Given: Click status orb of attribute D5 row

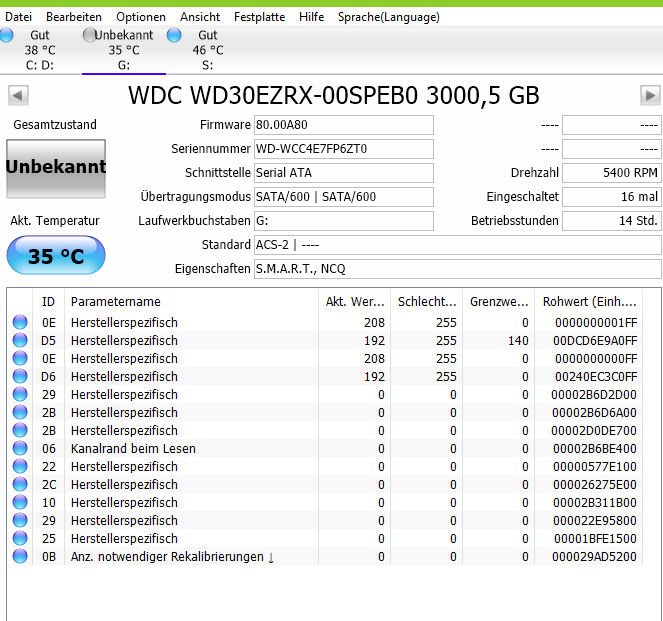Looking at the screenshot, I should tap(20, 340).
